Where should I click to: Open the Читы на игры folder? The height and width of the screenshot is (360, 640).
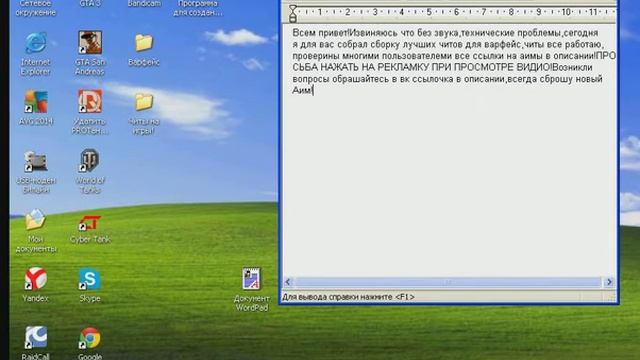(144, 102)
